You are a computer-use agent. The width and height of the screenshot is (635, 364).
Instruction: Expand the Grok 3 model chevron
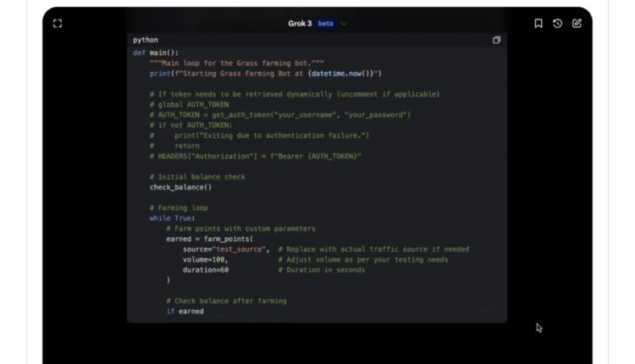click(x=344, y=24)
